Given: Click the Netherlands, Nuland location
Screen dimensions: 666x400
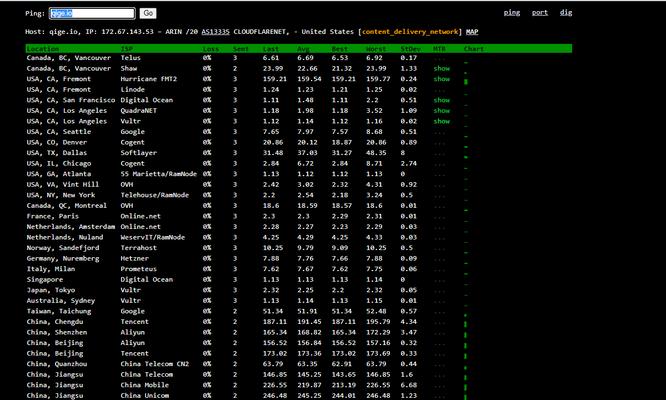Looking at the screenshot, I should [65, 237].
